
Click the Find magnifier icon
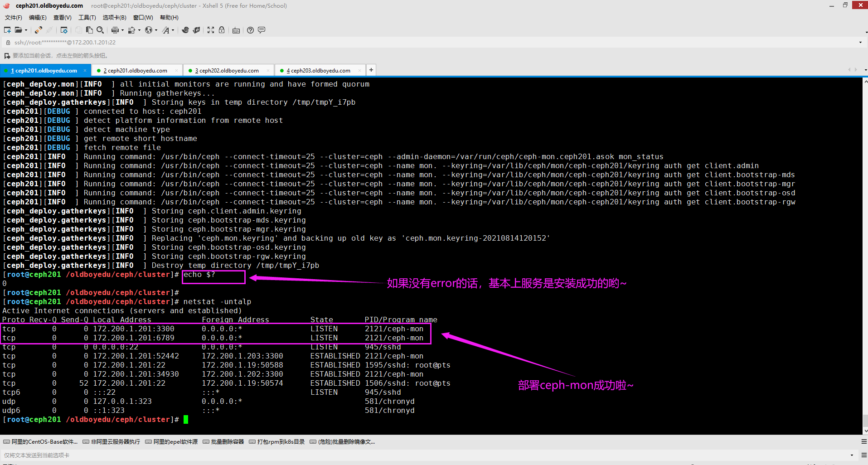click(x=100, y=30)
